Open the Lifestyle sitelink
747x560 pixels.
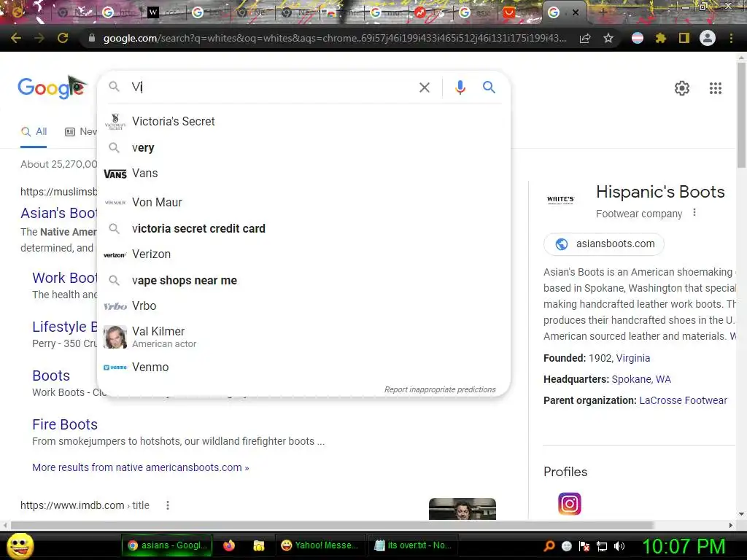pyautogui.click(x=64, y=327)
